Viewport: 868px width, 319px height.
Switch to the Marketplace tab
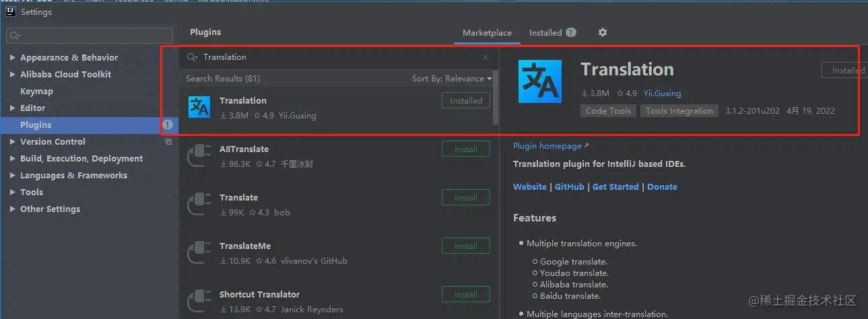[x=487, y=32]
